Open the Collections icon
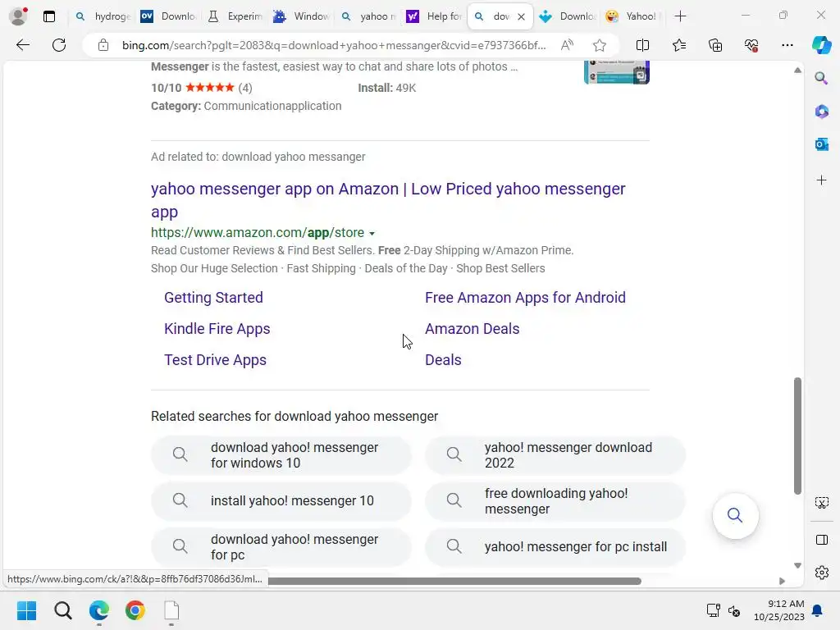Viewport: 840px width, 630px height. tap(715, 45)
